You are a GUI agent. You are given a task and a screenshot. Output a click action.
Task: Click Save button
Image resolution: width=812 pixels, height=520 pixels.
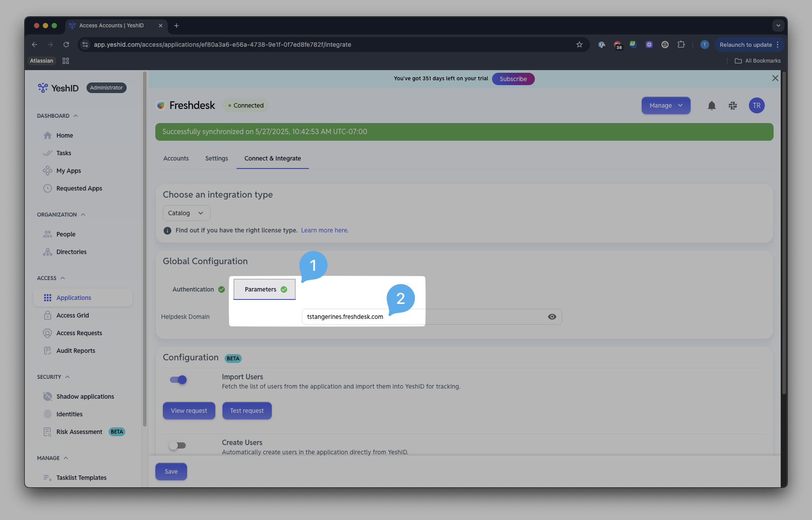point(171,471)
